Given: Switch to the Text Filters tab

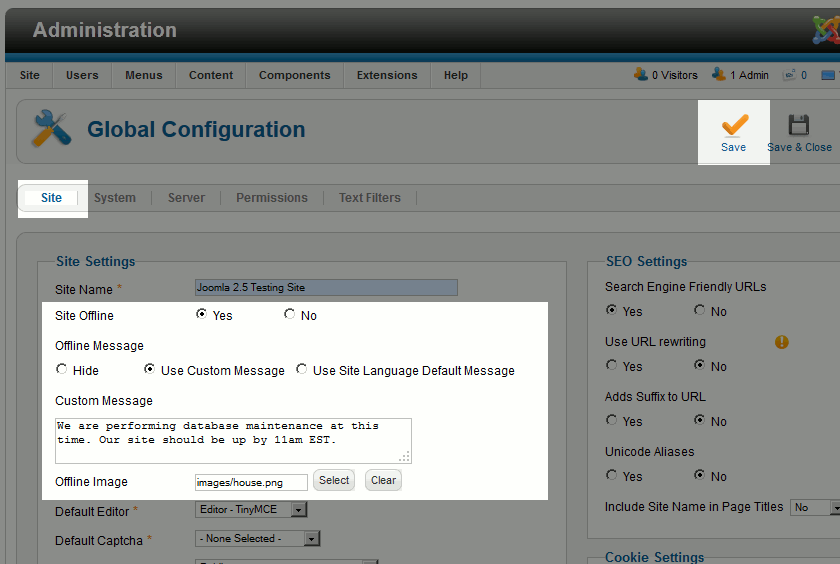Looking at the screenshot, I should 370,198.
